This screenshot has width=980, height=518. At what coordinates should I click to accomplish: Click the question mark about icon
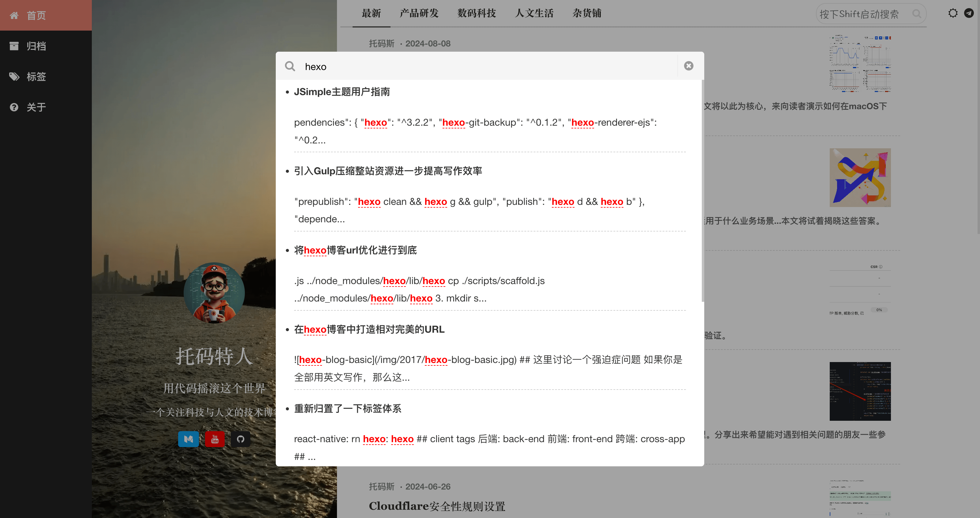(14, 107)
